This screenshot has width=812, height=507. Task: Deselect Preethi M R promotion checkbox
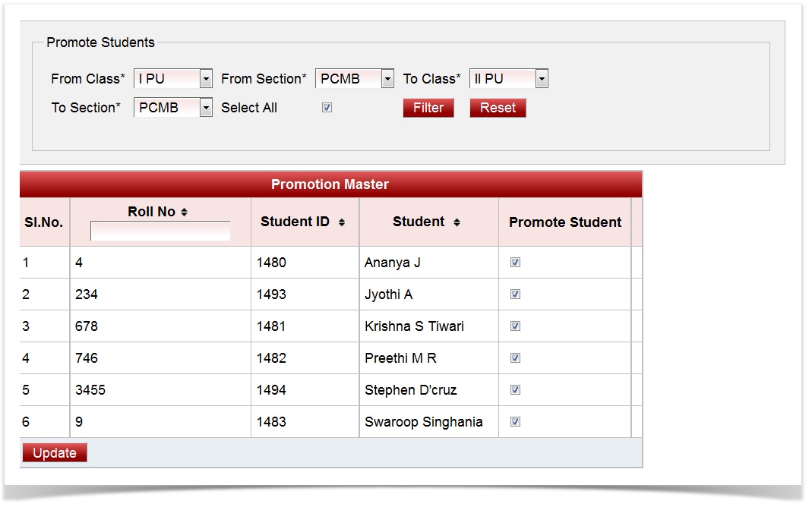(515, 358)
